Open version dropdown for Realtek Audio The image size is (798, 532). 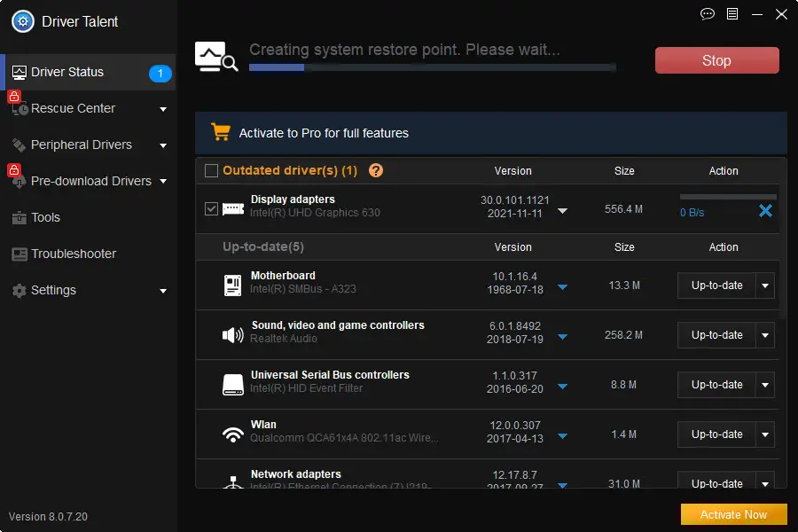[x=562, y=337]
